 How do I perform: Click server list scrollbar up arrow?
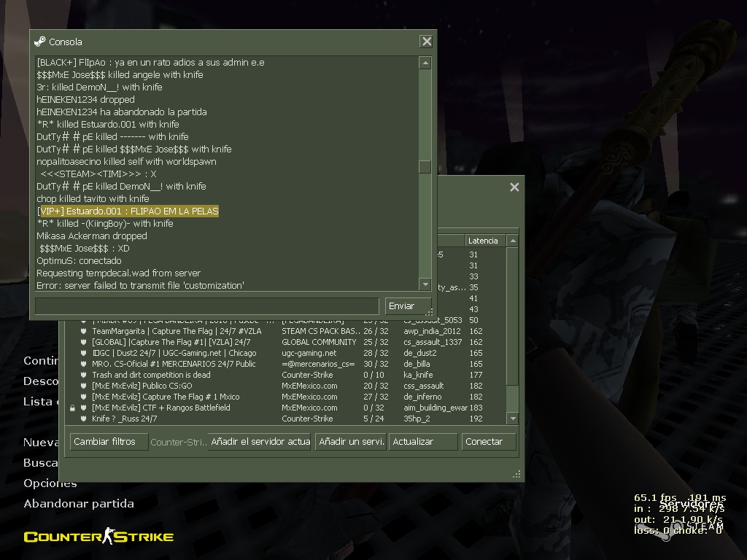[513, 241]
